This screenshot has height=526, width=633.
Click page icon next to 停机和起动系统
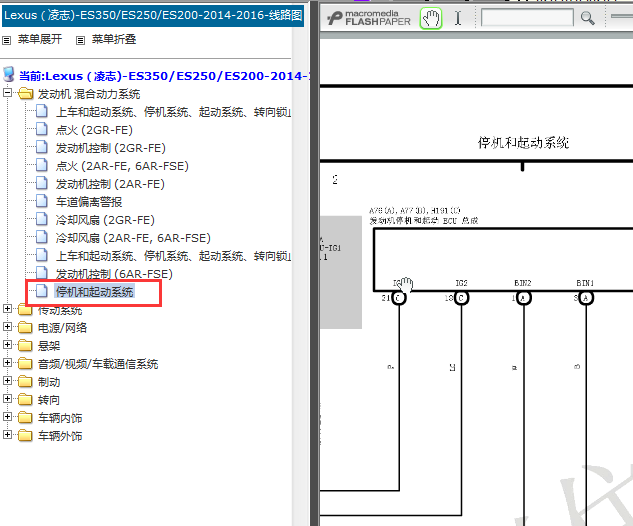click(42, 291)
